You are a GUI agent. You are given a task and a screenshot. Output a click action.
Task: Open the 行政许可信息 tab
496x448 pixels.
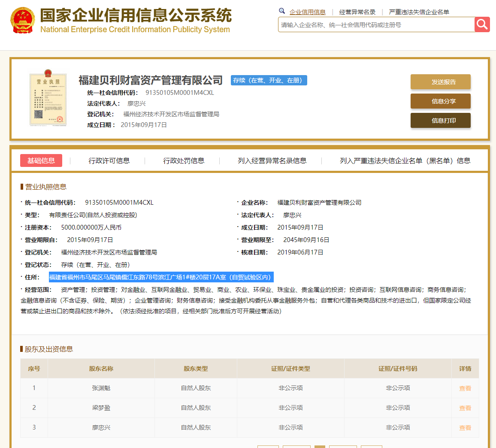[x=109, y=160]
